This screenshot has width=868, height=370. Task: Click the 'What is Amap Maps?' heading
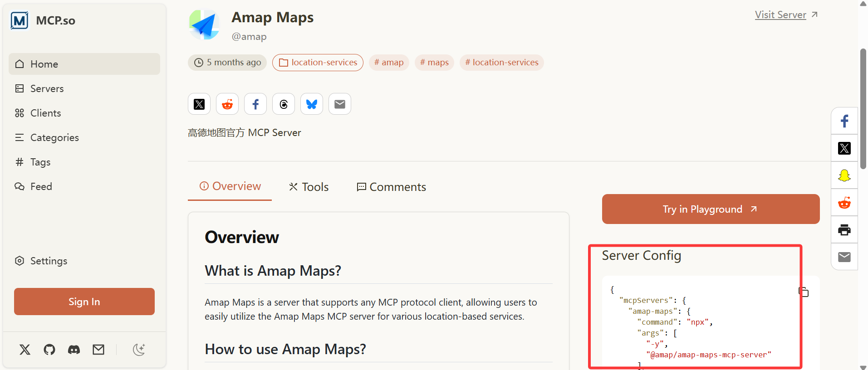click(273, 271)
